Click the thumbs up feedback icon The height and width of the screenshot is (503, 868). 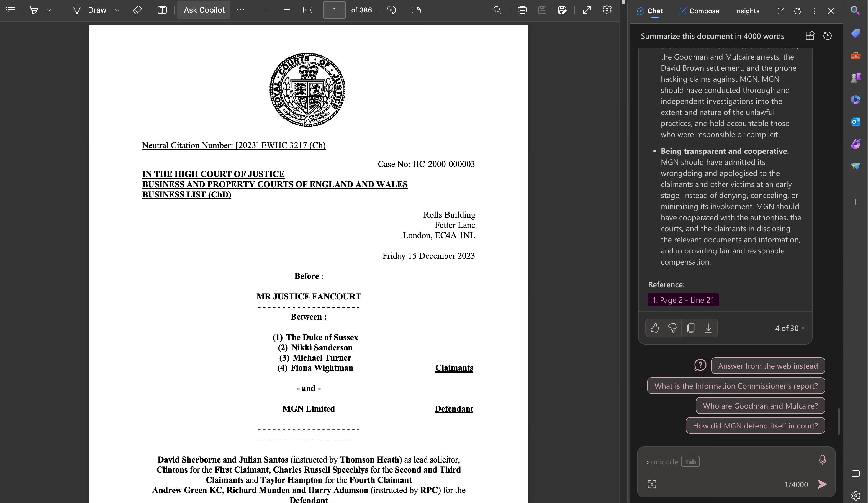click(654, 328)
